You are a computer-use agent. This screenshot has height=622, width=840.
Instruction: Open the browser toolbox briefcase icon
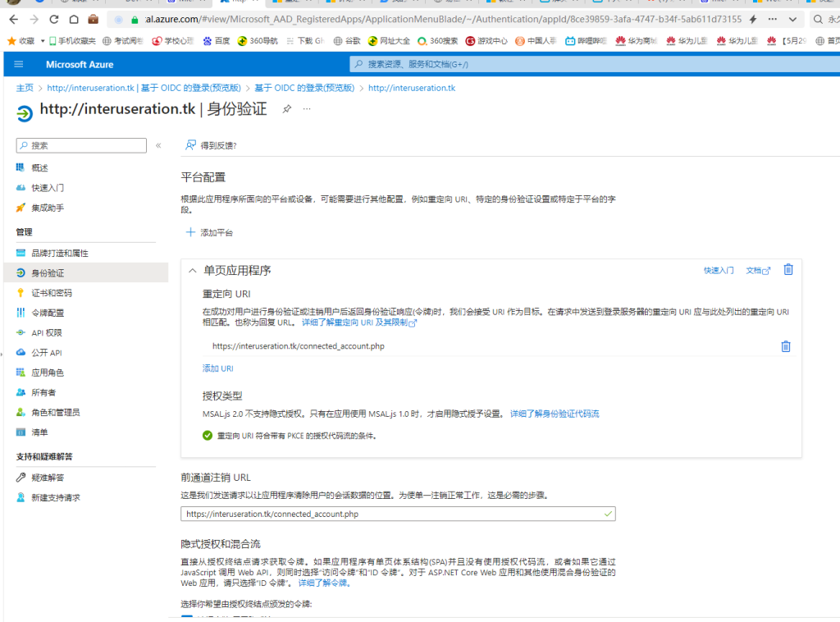(x=94, y=20)
